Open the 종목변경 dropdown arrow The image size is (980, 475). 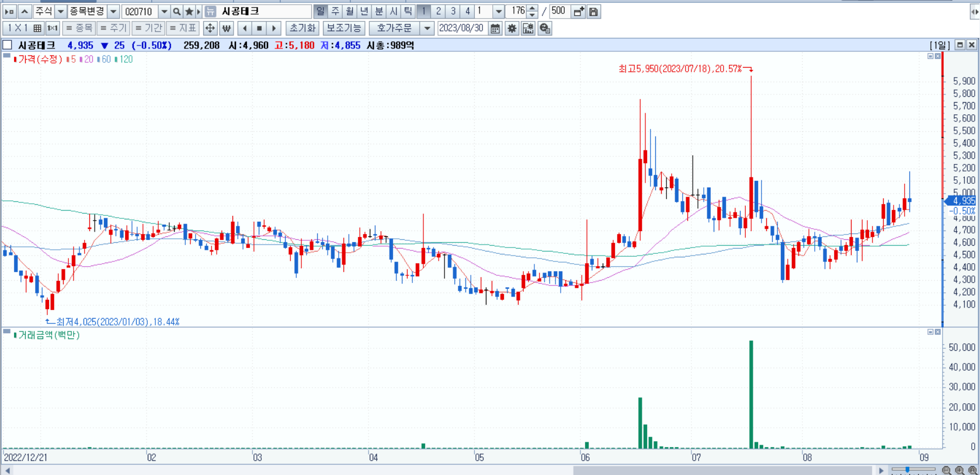pyautogui.click(x=113, y=12)
